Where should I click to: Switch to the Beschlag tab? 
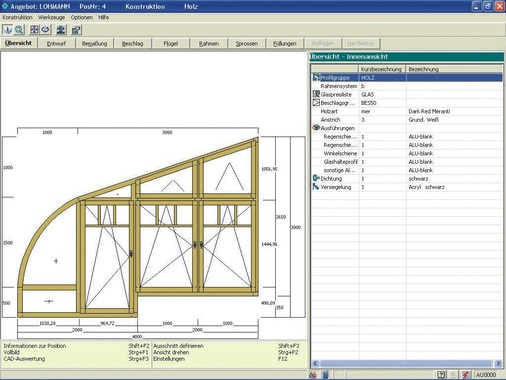pyautogui.click(x=132, y=43)
